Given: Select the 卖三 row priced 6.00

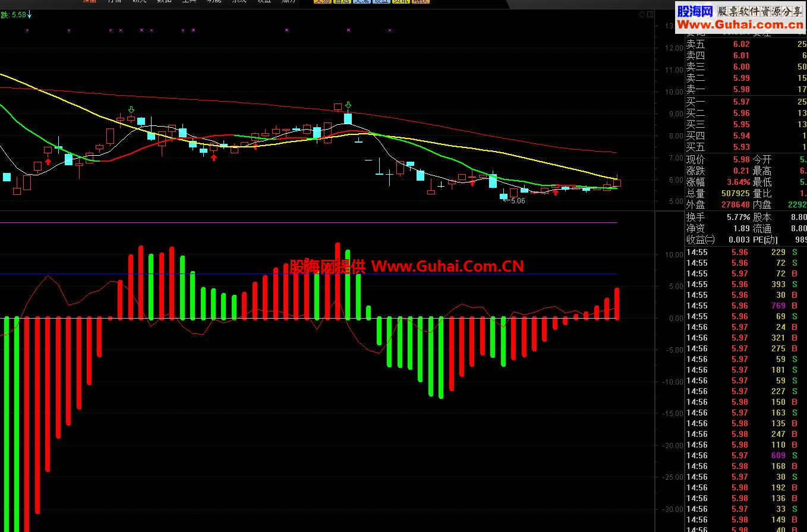Looking at the screenshot, I should click(x=746, y=67).
